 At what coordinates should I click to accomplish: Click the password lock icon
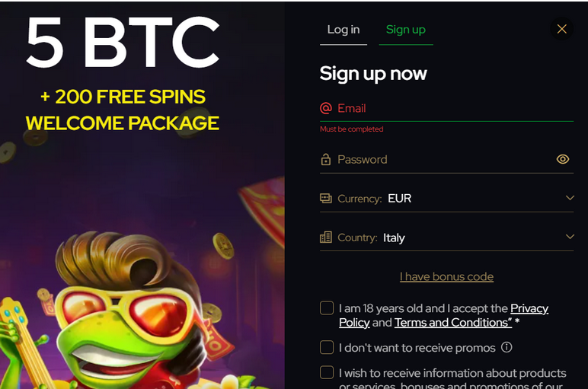coord(326,160)
